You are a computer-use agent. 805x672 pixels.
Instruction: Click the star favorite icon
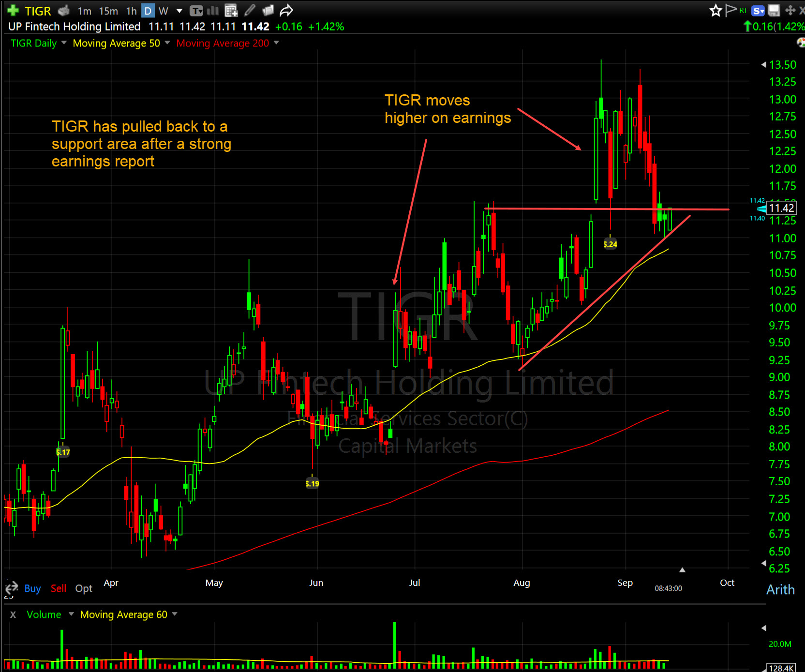click(716, 10)
